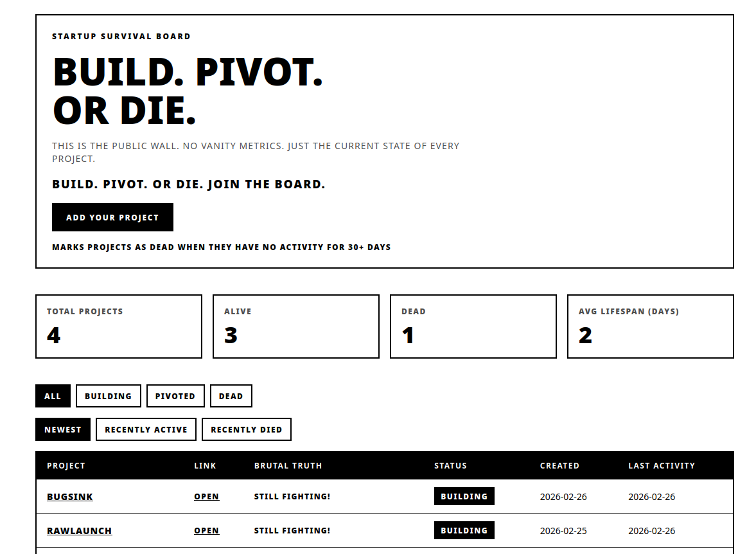This screenshot has width=756, height=554.
Task: Click the STATUS column header
Action: (450, 465)
